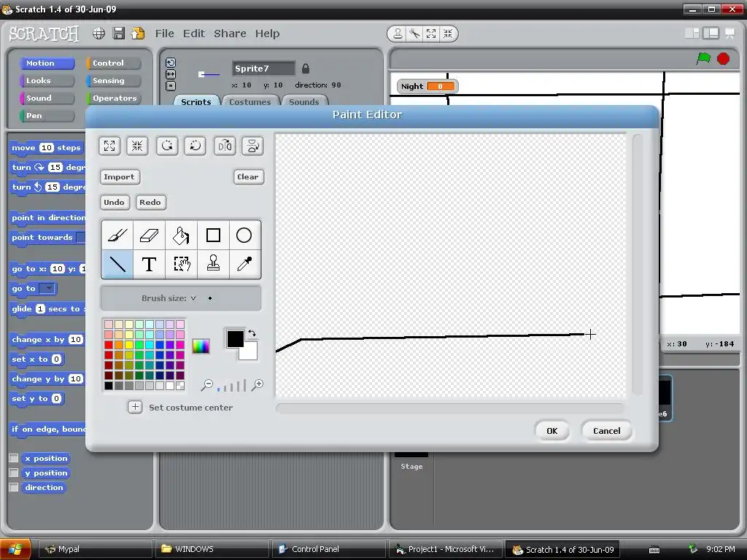Click the Duplicate stamp icon in top toolbar
747x560 pixels.
398,34
